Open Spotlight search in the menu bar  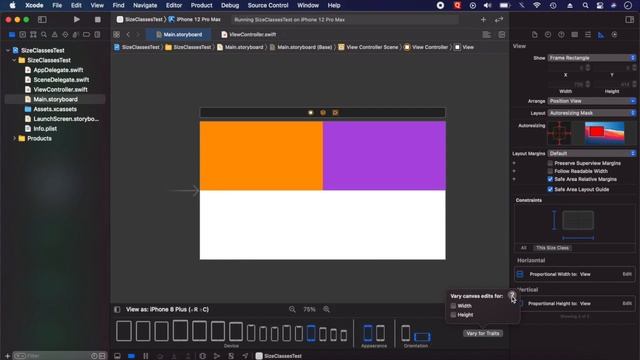click(585, 5)
